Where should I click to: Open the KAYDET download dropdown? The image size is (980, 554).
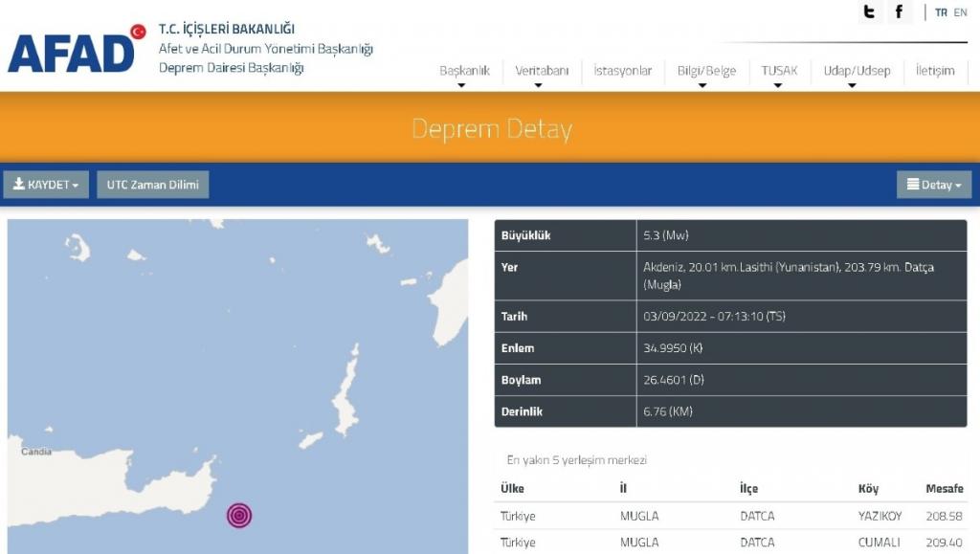pyautogui.click(x=46, y=185)
